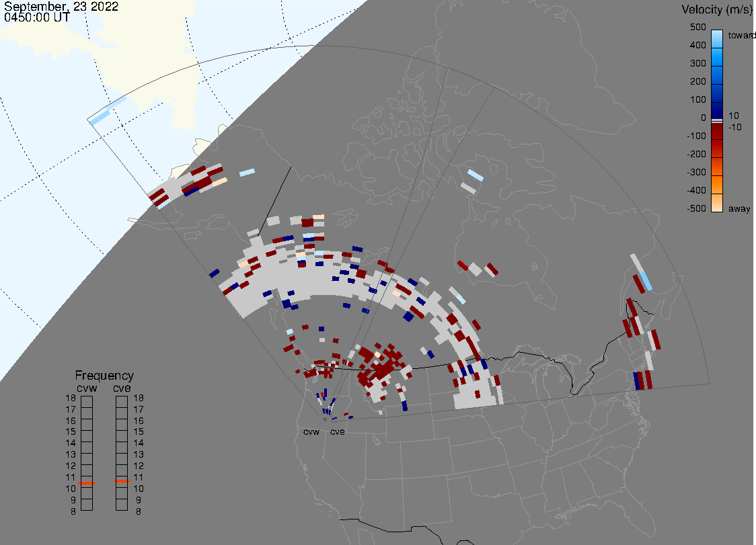Image resolution: width=756 pixels, height=545 pixels.
Task: Click the pale blue 400–500 color bar segment
Action: tap(717, 39)
